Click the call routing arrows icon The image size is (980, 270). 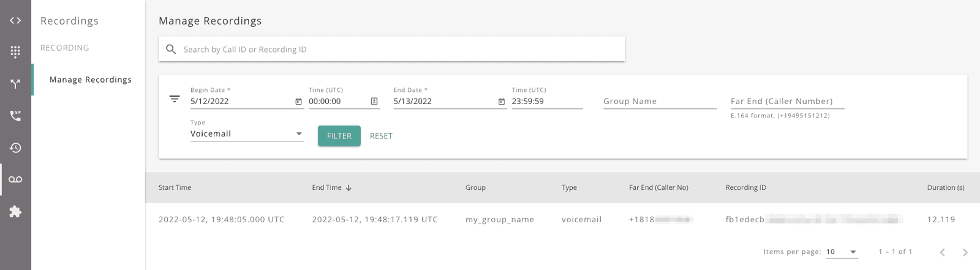[x=15, y=84]
